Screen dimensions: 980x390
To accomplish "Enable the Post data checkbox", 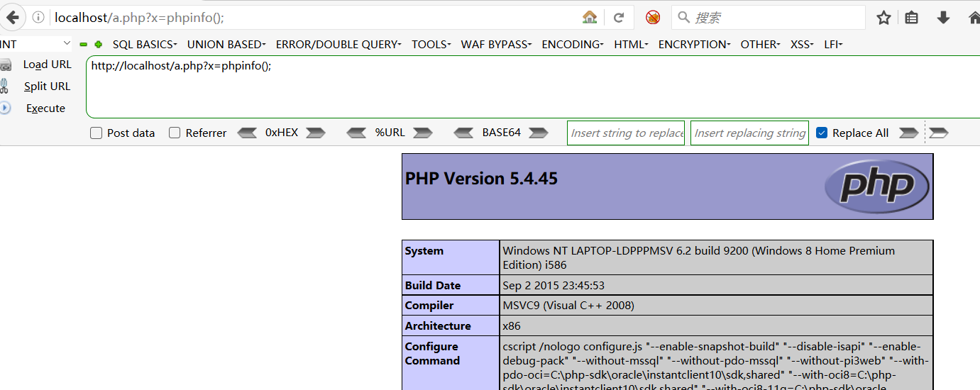I will pos(97,133).
